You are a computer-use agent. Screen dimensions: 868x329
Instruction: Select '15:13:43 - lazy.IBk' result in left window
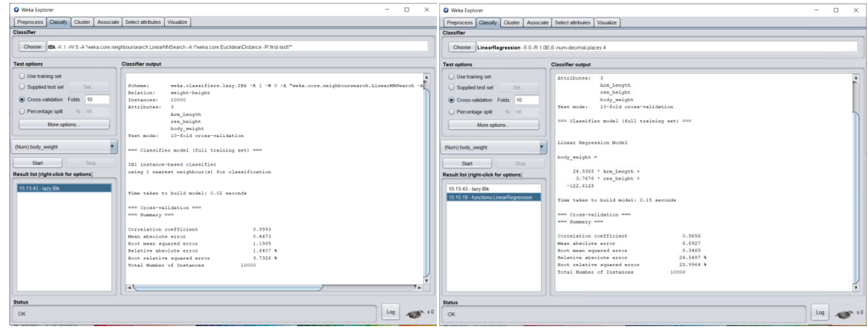coord(64,188)
